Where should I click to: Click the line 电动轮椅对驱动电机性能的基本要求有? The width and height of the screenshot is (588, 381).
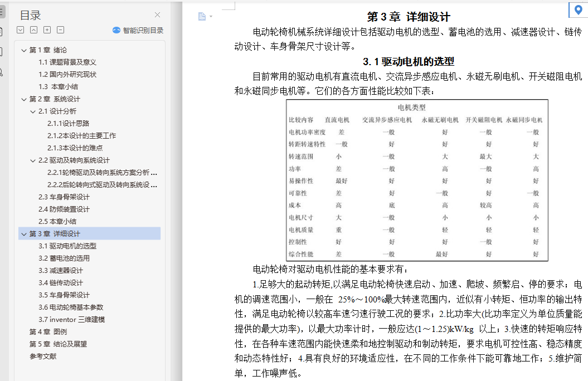pyautogui.click(x=331, y=270)
